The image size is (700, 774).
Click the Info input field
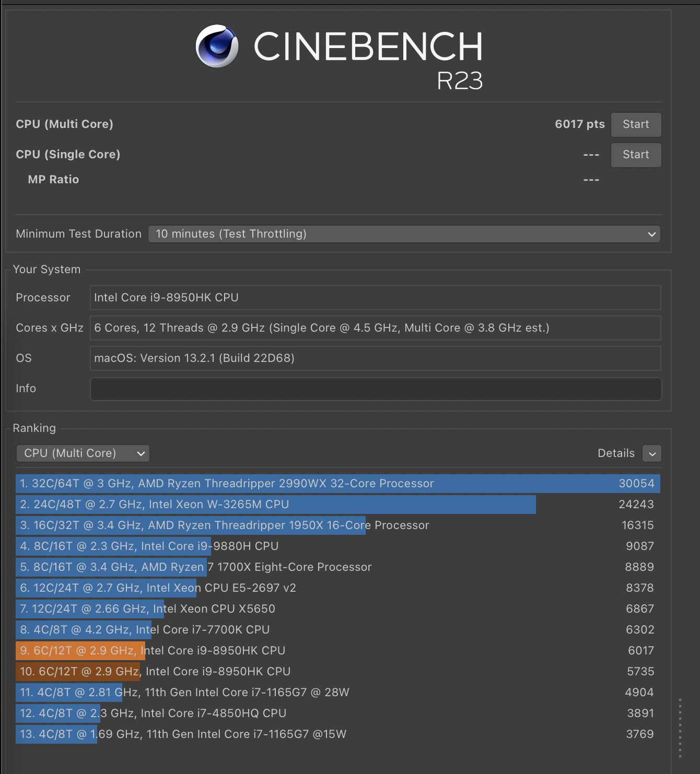[376, 389]
